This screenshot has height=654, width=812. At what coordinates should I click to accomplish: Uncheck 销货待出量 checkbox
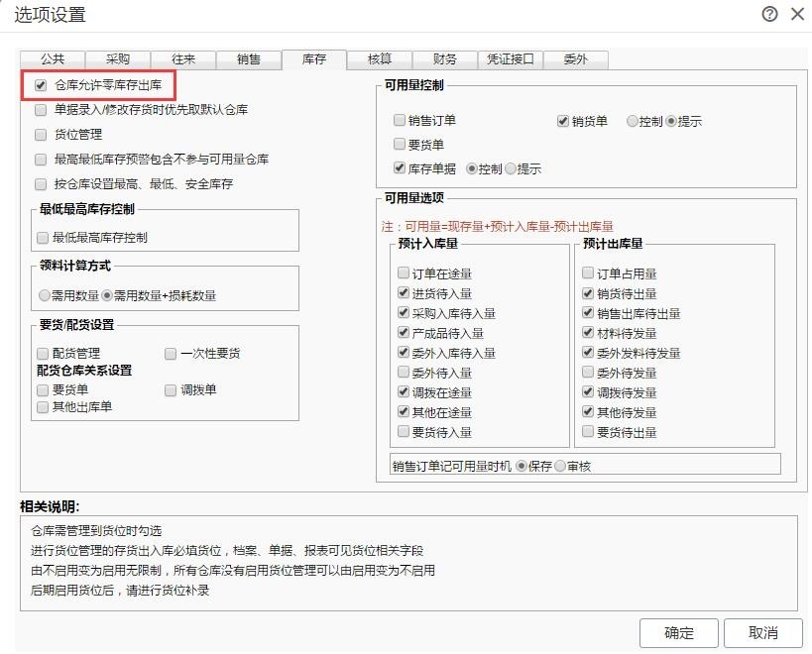tap(588, 293)
